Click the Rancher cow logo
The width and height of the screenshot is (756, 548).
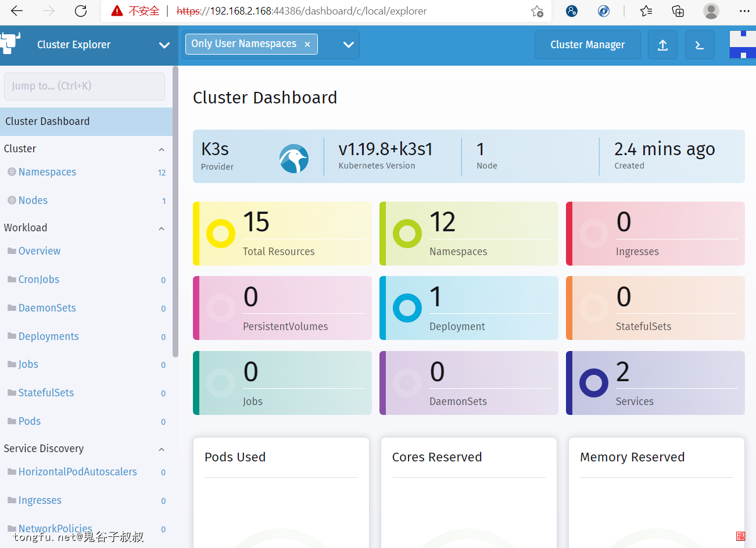[10, 44]
